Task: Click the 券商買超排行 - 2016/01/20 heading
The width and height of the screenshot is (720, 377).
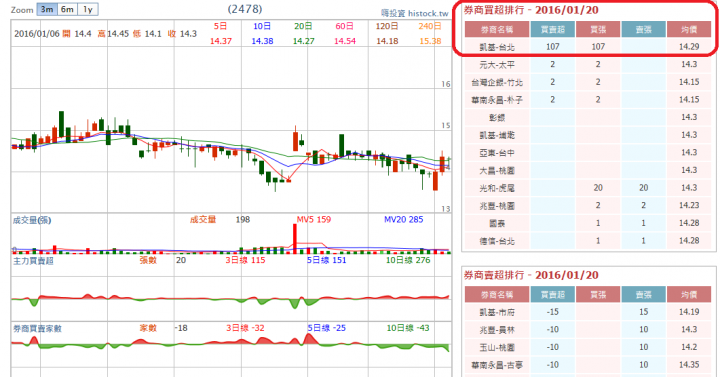Action: tap(531, 10)
